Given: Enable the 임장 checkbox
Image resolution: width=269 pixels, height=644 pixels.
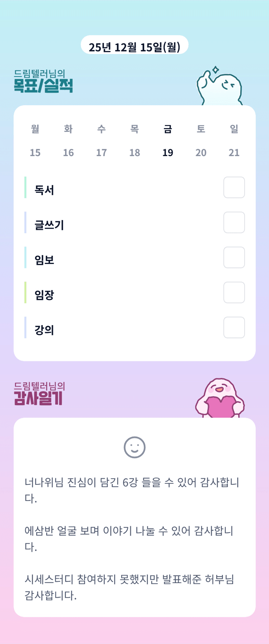Looking at the screenshot, I should [234, 293].
